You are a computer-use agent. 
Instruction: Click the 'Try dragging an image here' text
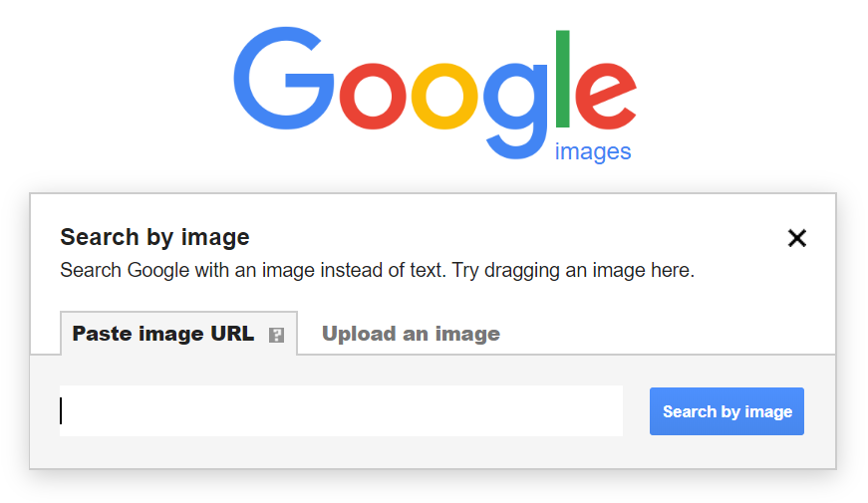[573, 270]
